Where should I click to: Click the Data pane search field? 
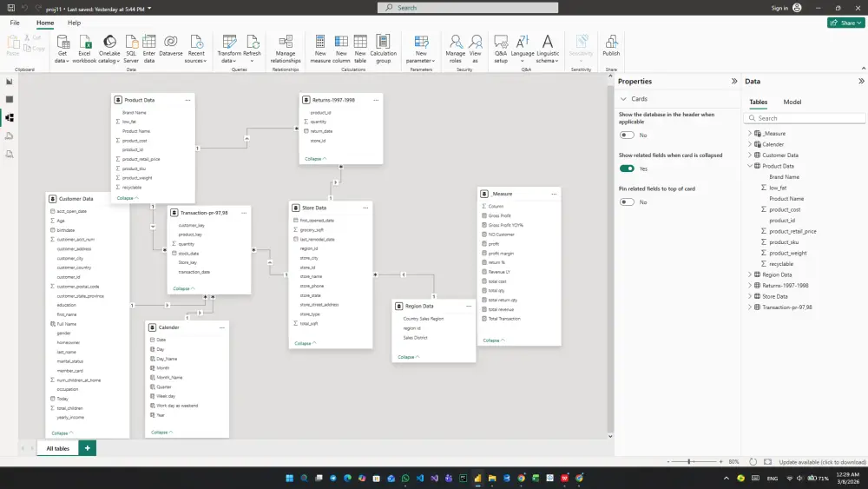click(805, 118)
